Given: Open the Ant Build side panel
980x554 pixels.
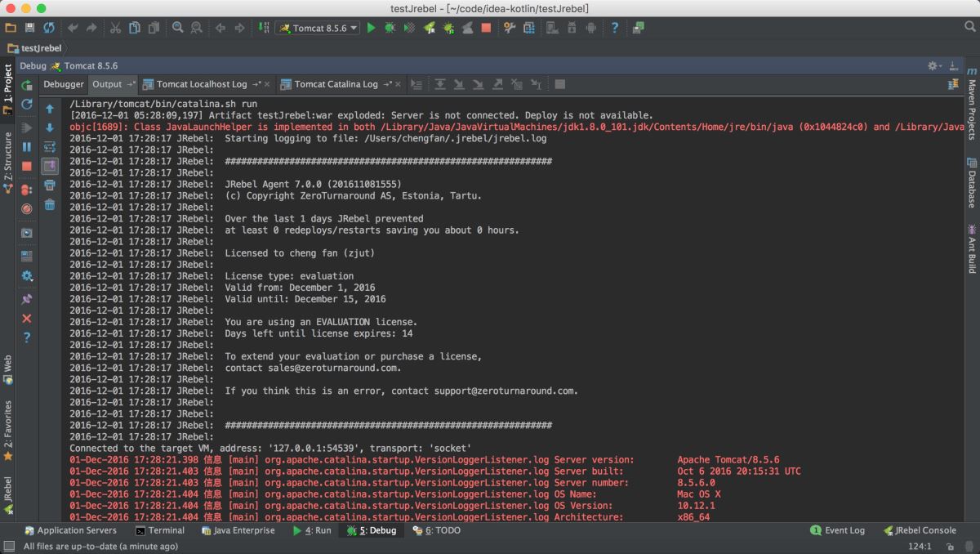Looking at the screenshot, I should pos(972,248).
